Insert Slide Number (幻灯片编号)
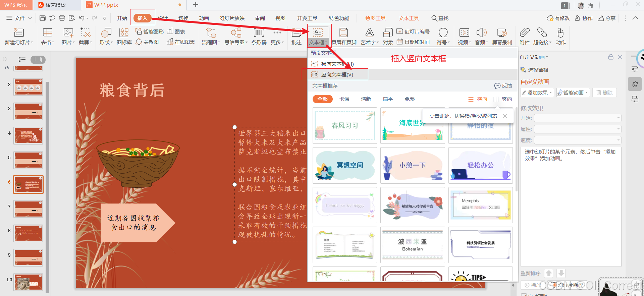The width and height of the screenshot is (644, 296). tap(413, 32)
